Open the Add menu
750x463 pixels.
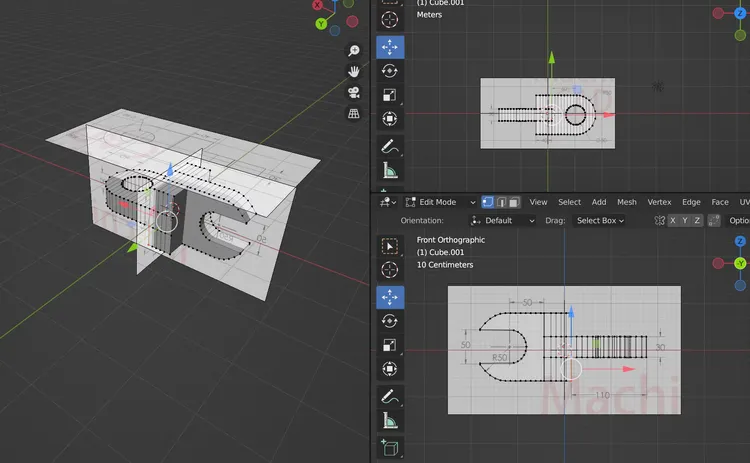tap(599, 202)
